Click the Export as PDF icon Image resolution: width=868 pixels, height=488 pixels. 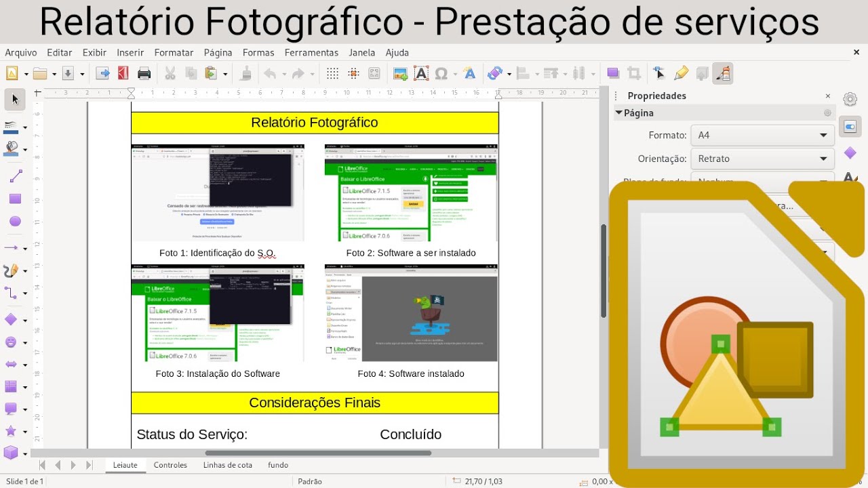[x=123, y=73]
